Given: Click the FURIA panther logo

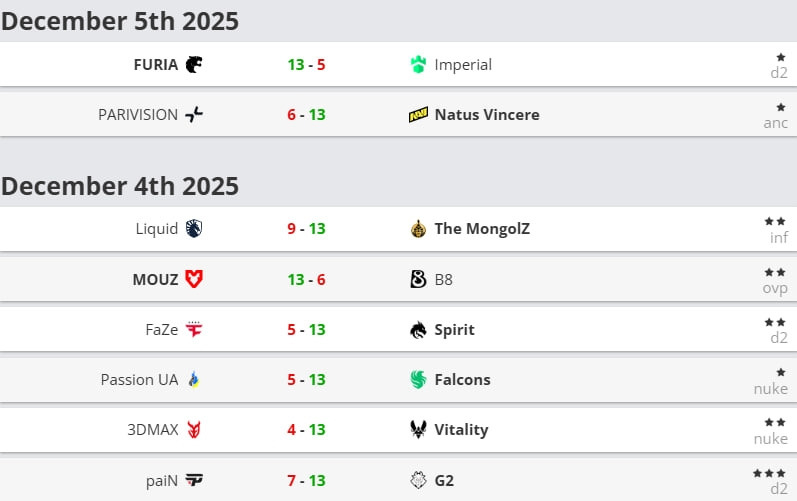Looking at the screenshot, I should click(x=194, y=65).
